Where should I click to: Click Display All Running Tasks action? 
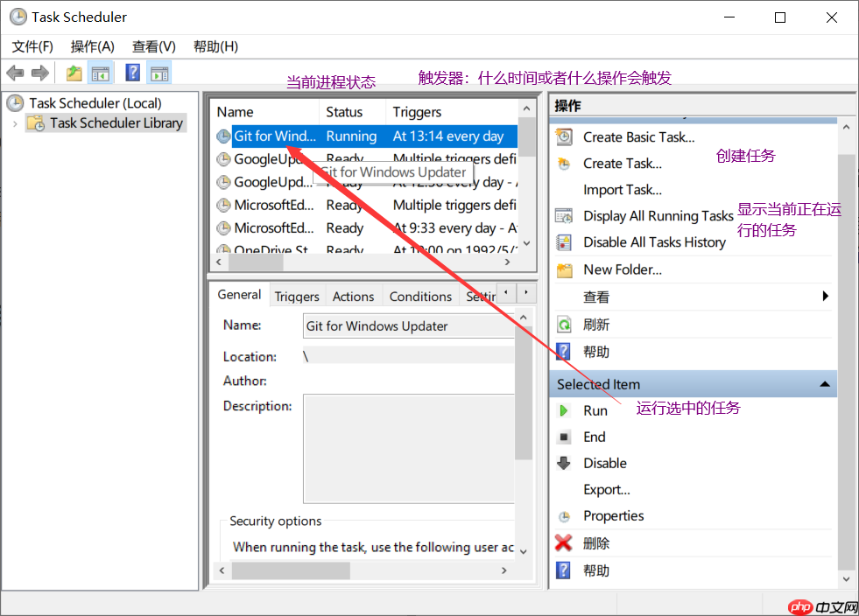coord(658,216)
